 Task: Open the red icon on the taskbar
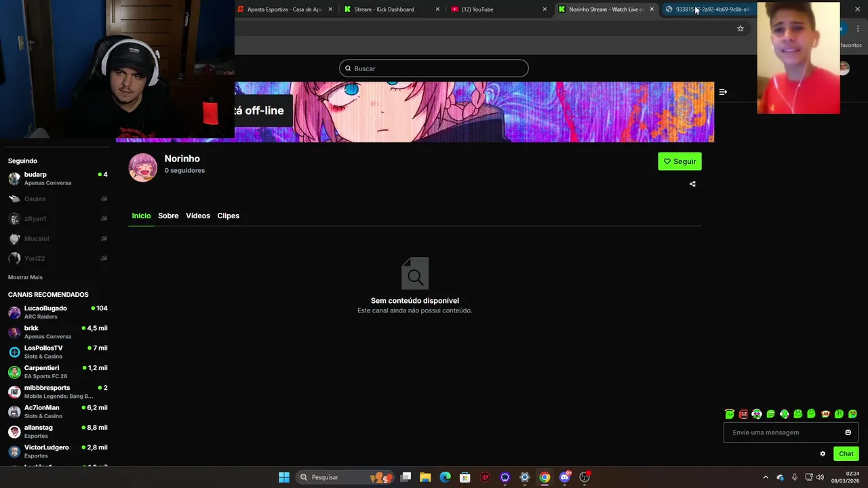pos(485,477)
